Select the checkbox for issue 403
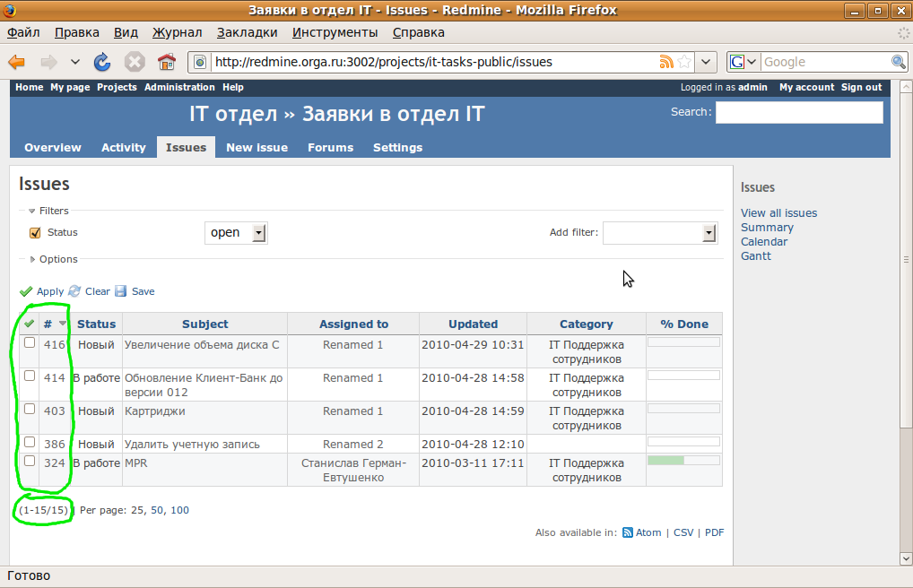Image resolution: width=913 pixels, height=588 pixels. pos(30,410)
